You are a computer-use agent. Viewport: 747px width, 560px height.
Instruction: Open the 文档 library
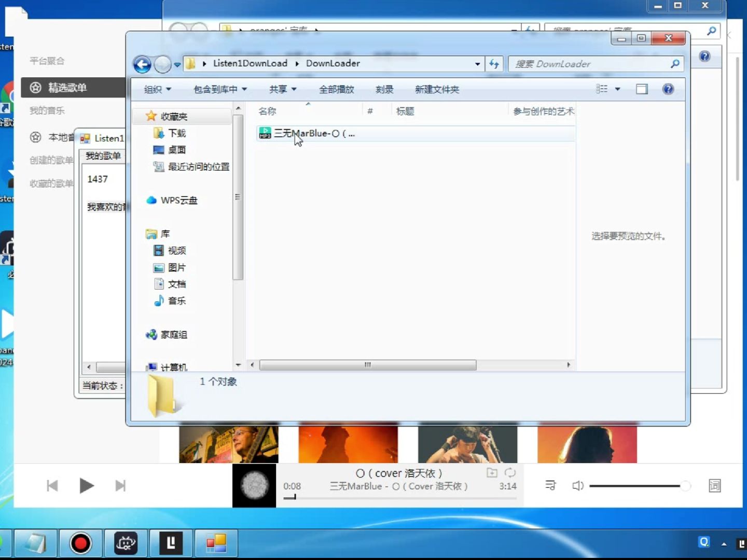(176, 284)
